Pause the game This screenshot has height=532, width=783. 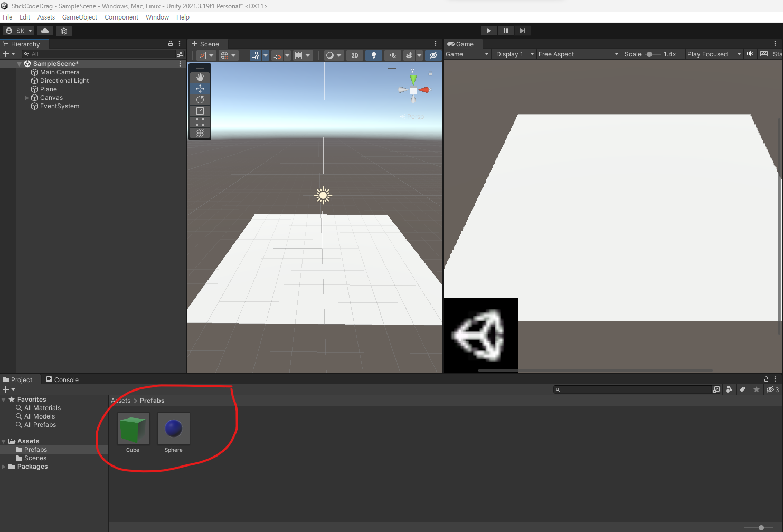[x=506, y=31]
